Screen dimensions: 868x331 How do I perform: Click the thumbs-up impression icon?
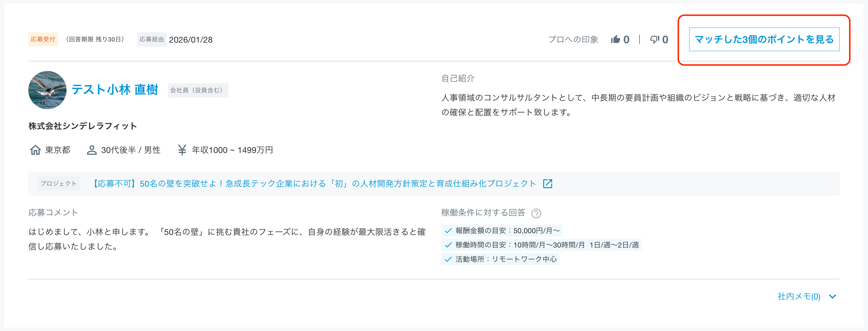tap(615, 40)
